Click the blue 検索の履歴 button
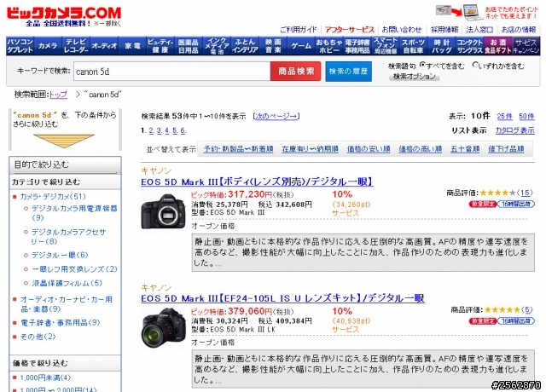Viewport: 546px width, 392px height. (x=349, y=72)
